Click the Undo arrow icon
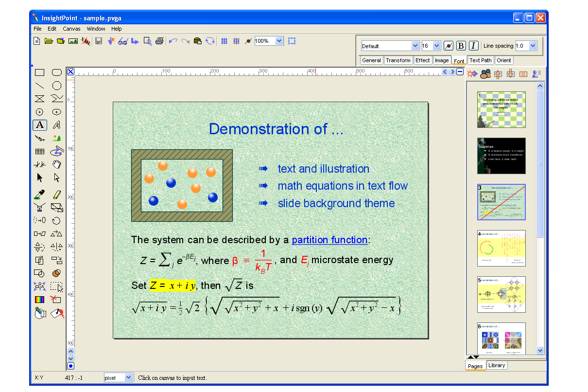The image size is (588, 392). (173, 41)
